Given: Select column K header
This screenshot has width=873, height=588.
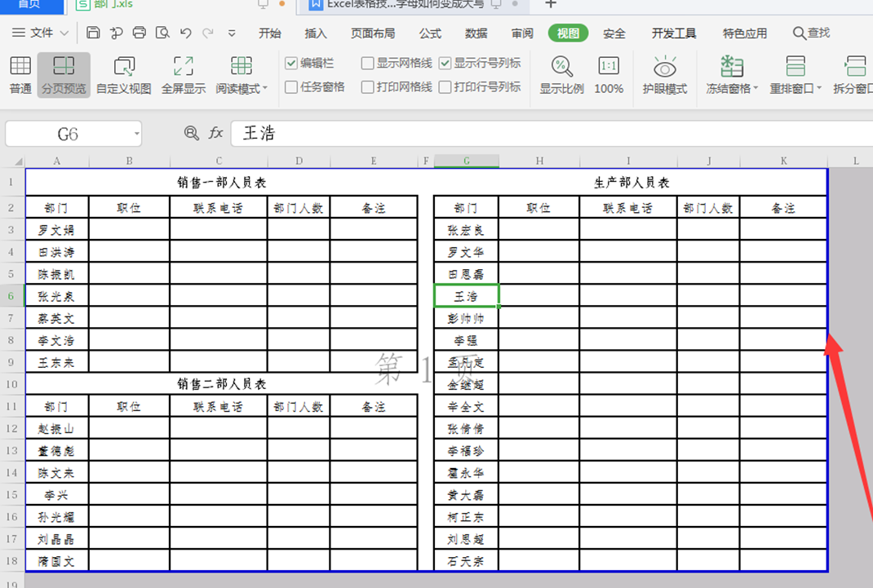Looking at the screenshot, I should coord(783,161).
